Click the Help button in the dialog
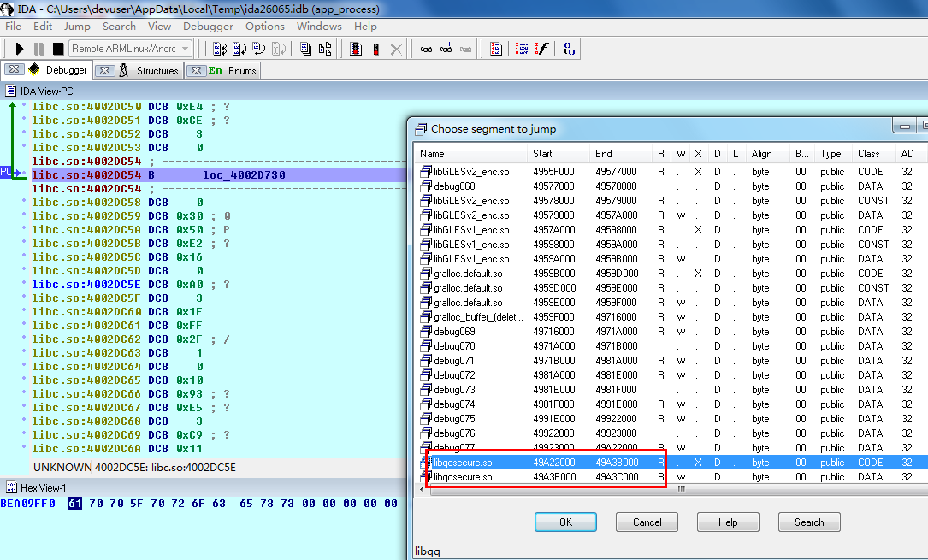 [x=728, y=522]
